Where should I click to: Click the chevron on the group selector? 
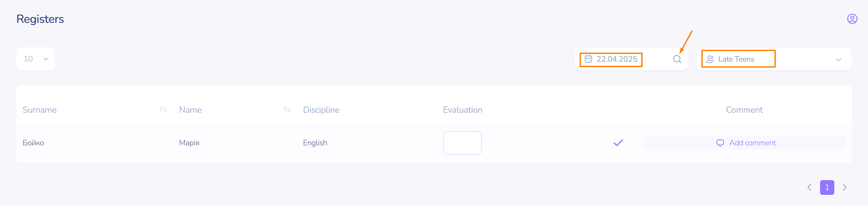tap(838, 60)
